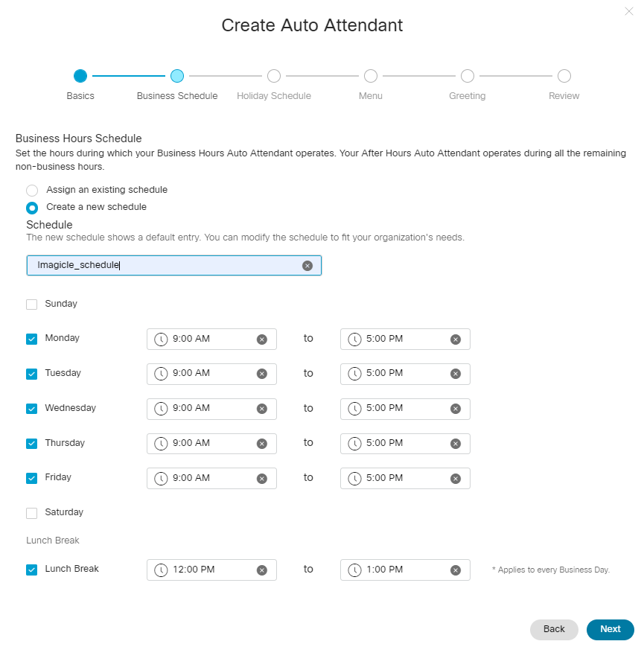Clear the Lunch Break 12:00 PM start time
The width and height of the screenshot is (644, 647).
[262, 570]
